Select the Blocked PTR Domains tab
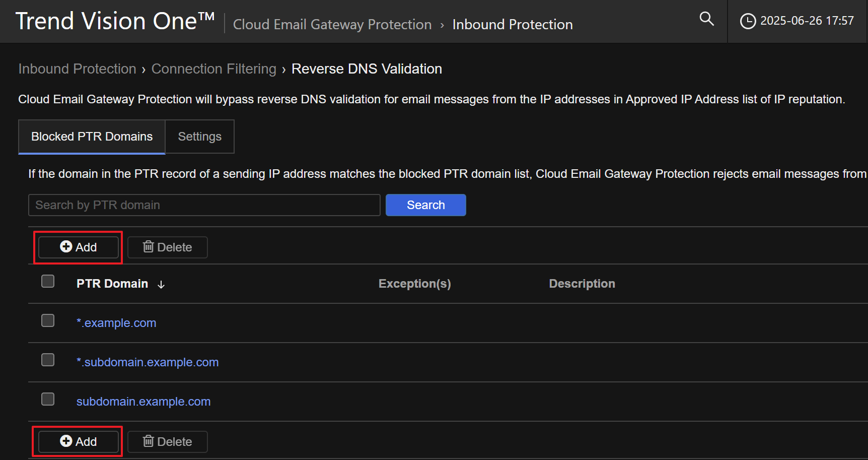 tap(92, 137)
